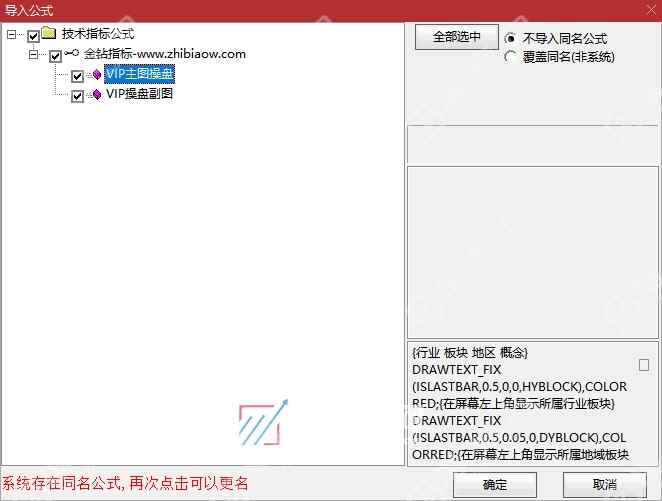Viewport: 662px width, 501px height.
Task: Select the VIP主图操盘 formula row
Action: click(x=139, y=74)
